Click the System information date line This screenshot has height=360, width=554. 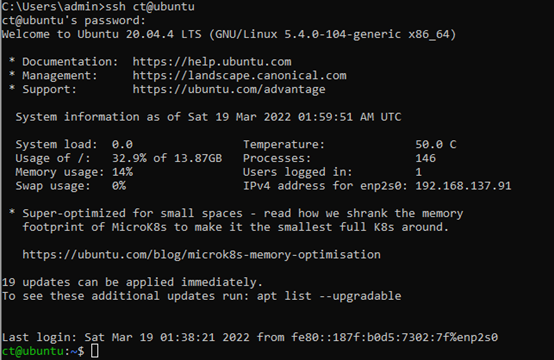click(208, 117)
